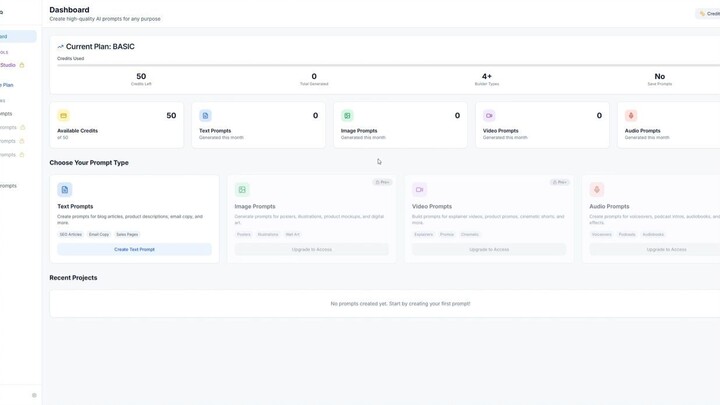This screenshot has height=405, width=720.
Task: Open the highlighted Dashboard item in the sidebar
Action: point(17,36)
